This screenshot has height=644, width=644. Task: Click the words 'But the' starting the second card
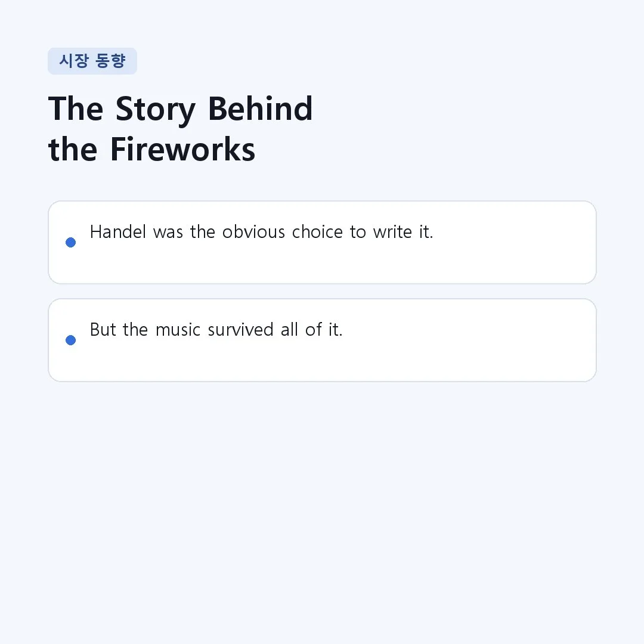click(119, 330)
